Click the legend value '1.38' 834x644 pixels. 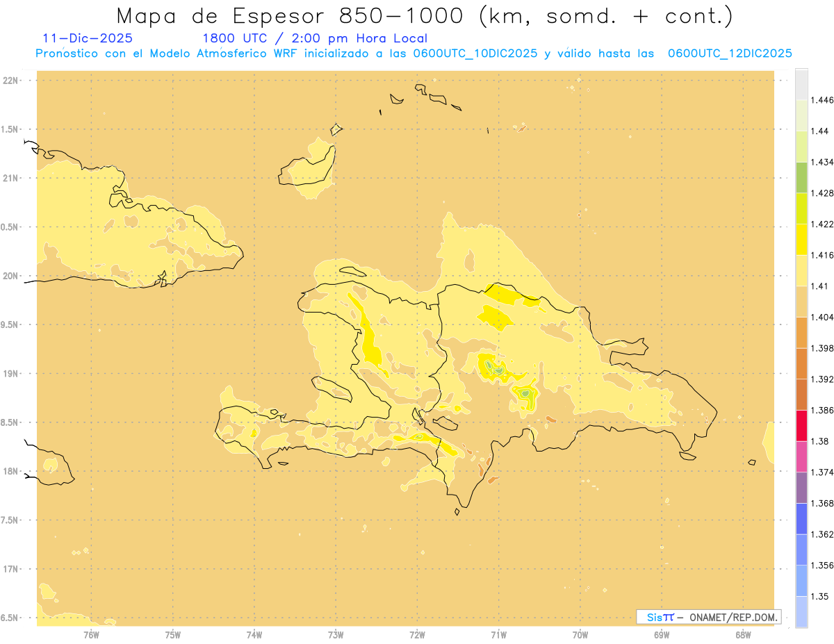820,441
